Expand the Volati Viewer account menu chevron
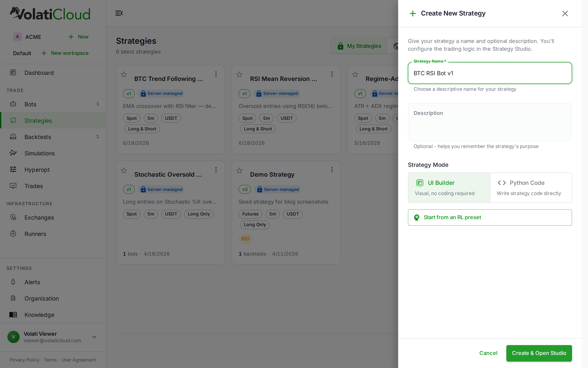 click(x=94, y=337)
